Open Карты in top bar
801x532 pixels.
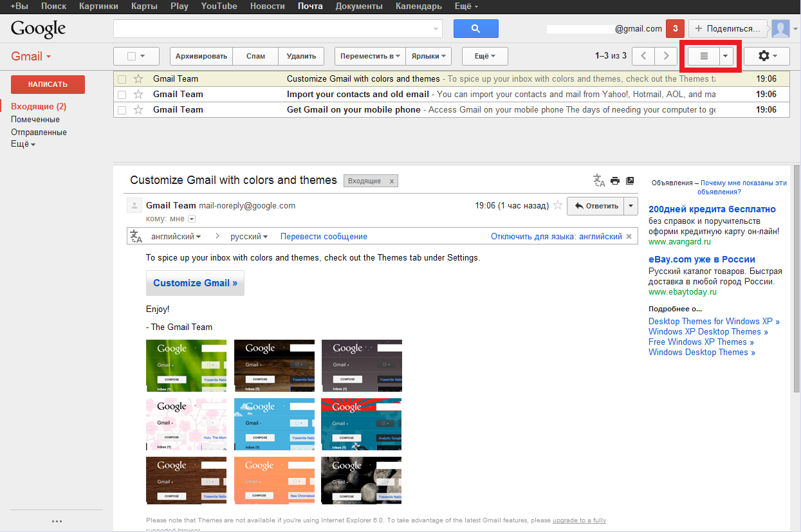click(143, 6)
